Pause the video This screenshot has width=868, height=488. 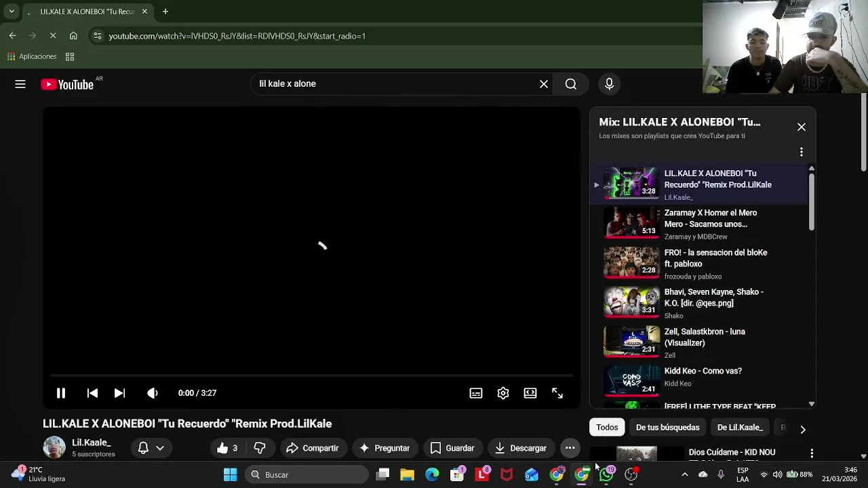(60, 393)
